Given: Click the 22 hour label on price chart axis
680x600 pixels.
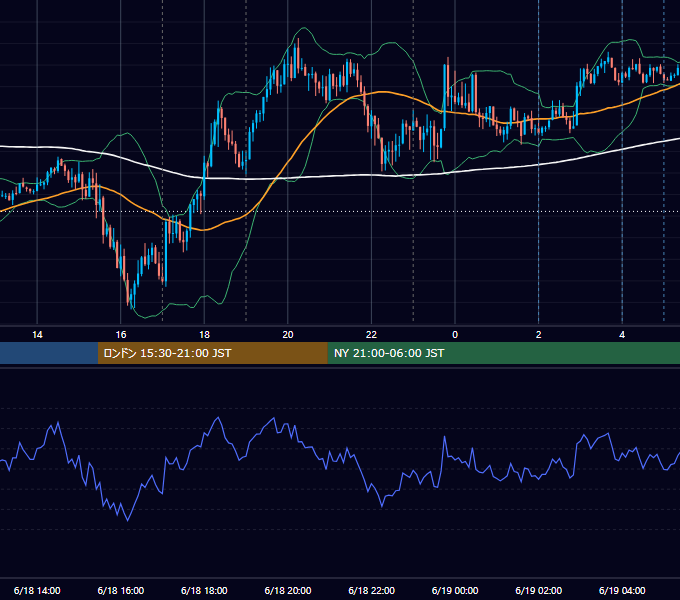Looking at the screenshot, I should (x=371, y=335).
